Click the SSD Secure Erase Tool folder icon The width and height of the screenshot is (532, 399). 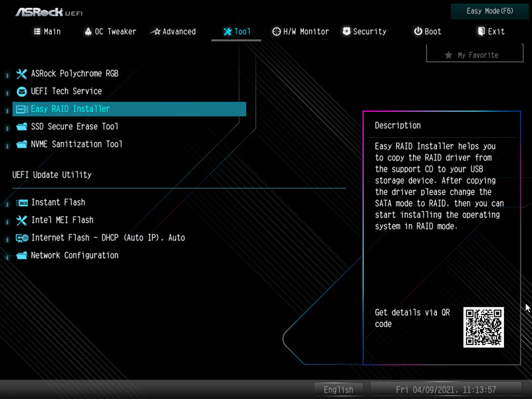(21, 126)
